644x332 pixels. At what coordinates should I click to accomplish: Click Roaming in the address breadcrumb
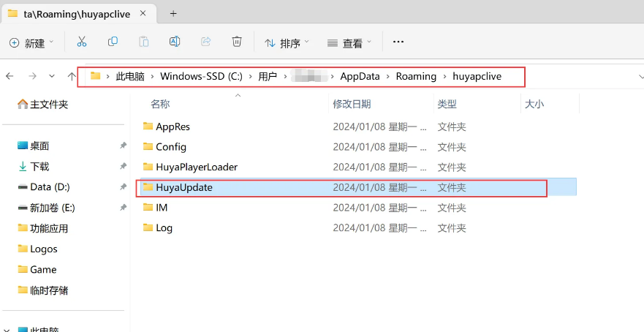click(416, 76)
